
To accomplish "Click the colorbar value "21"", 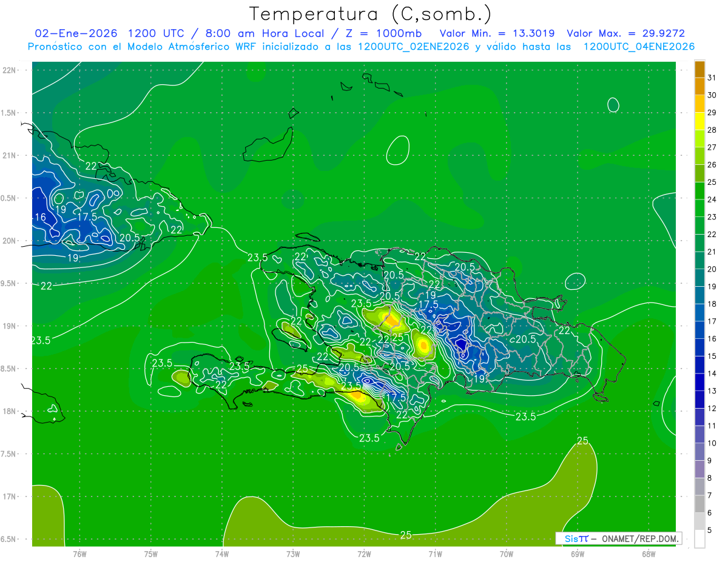I will coord(712,252).
